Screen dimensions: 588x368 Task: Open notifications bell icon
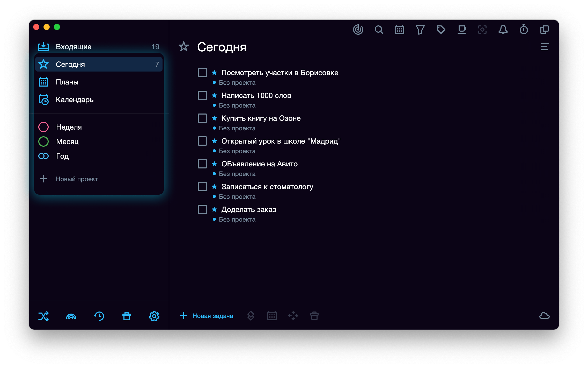pyautogui.click(x=503, y=30)
